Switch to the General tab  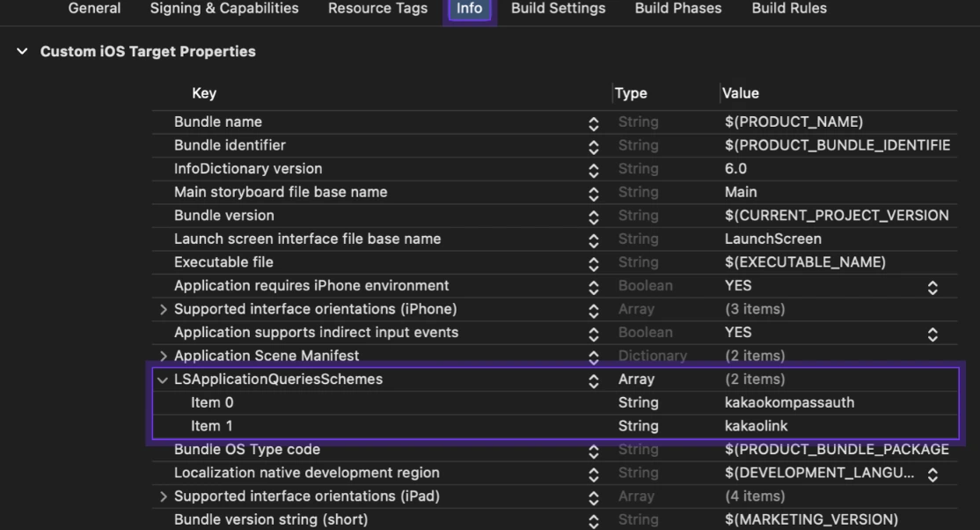tap(94, 8)
